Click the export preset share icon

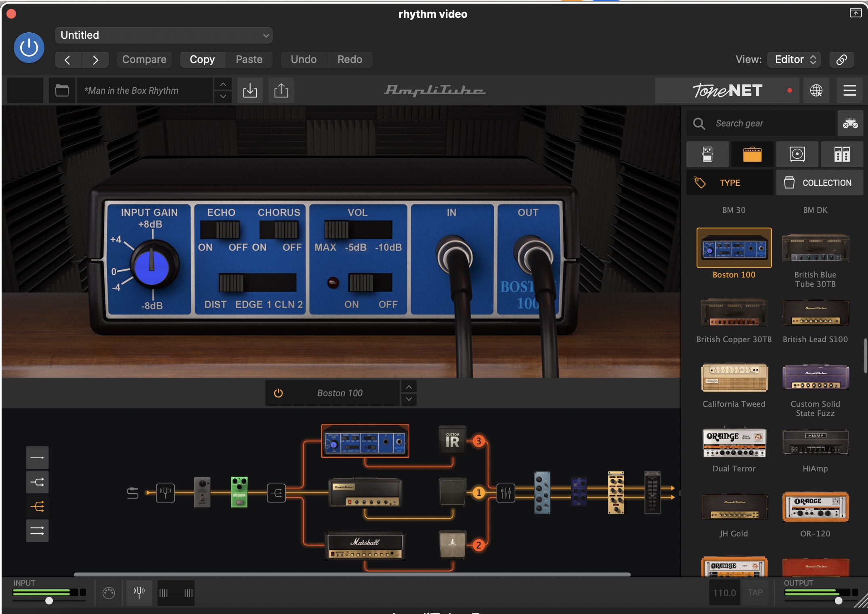[x=281, y=90]
